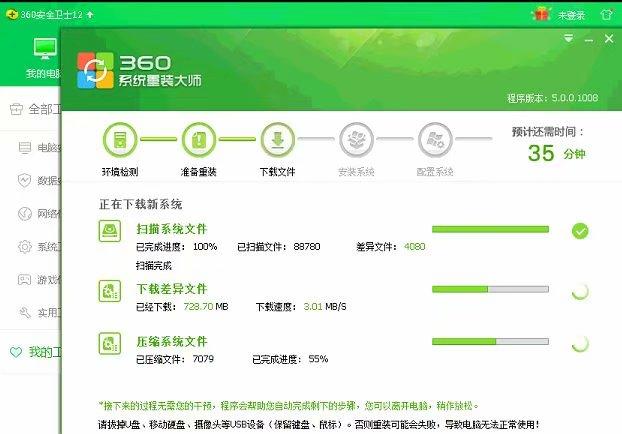622x434 pixels.
Task: Click the 35 分钟 remaining time value
Action: tap(557, 154)
